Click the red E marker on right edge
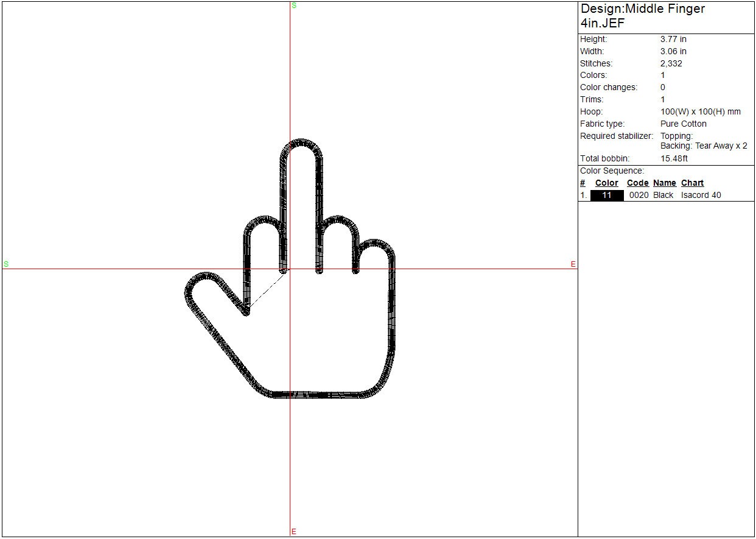This screenshot has width=756, height=539. coord(573,264)
